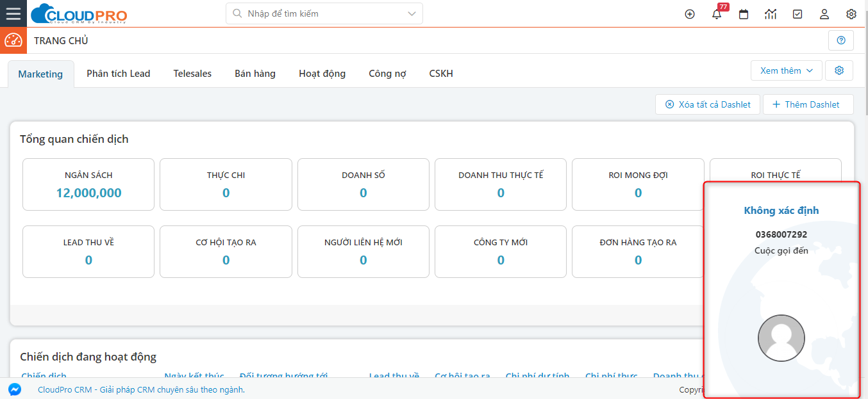Click the orange dashboard gauge icon
The width and height of the screenshot is (868, 399).
pyautogui.click(x=13, y=40)
